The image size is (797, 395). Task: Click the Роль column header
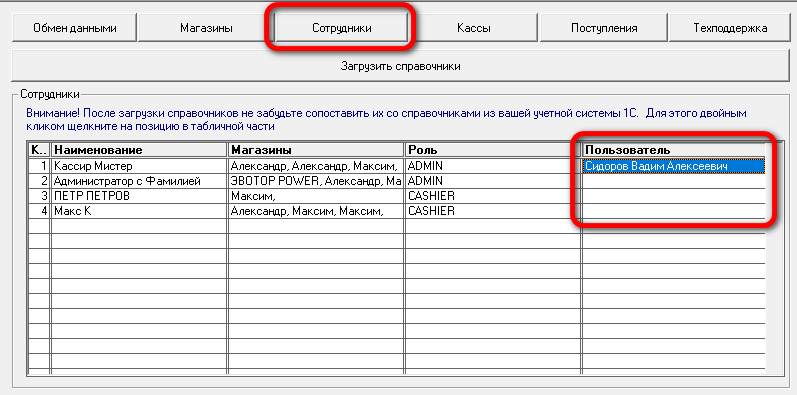point(493,150)
